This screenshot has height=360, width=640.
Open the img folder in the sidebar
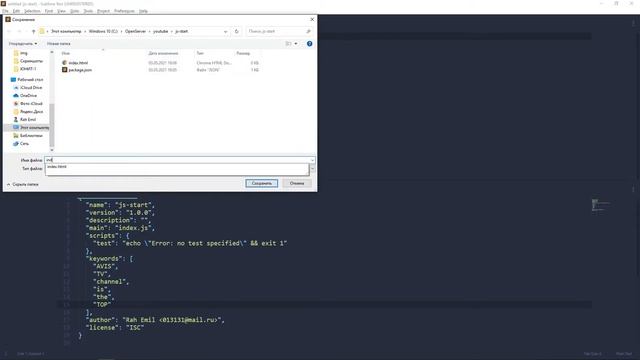tap(24, 53)
